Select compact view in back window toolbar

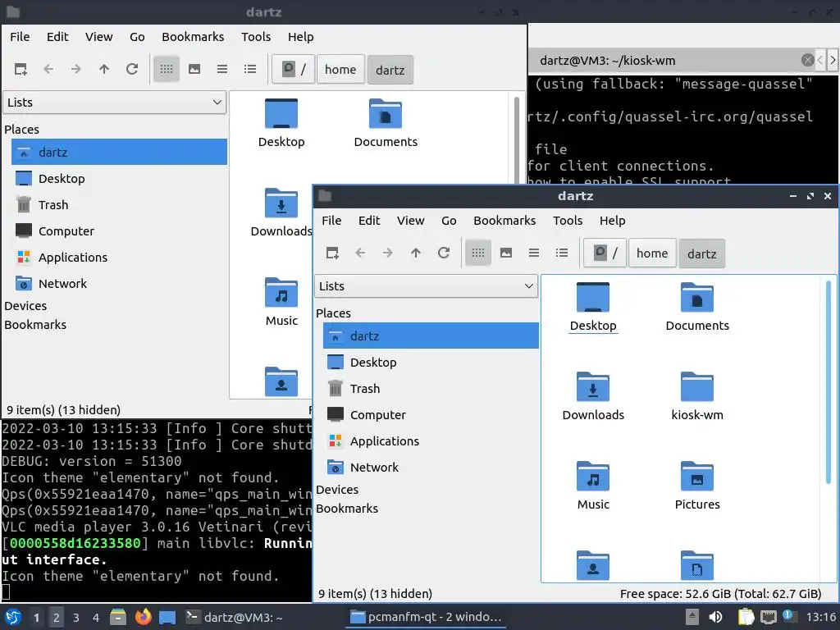point(221,69)
